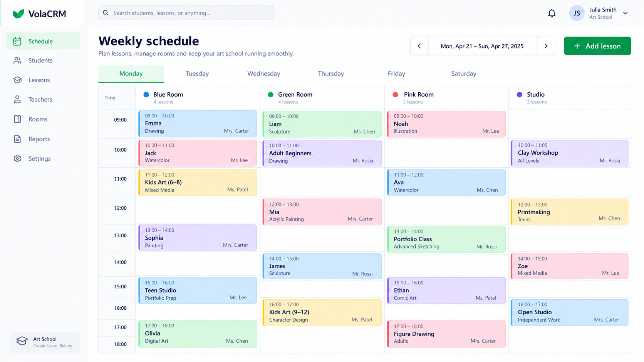
Task: Open the Figure Drawing lesson card
Action: pyautogui.click(x=446, y=334)
